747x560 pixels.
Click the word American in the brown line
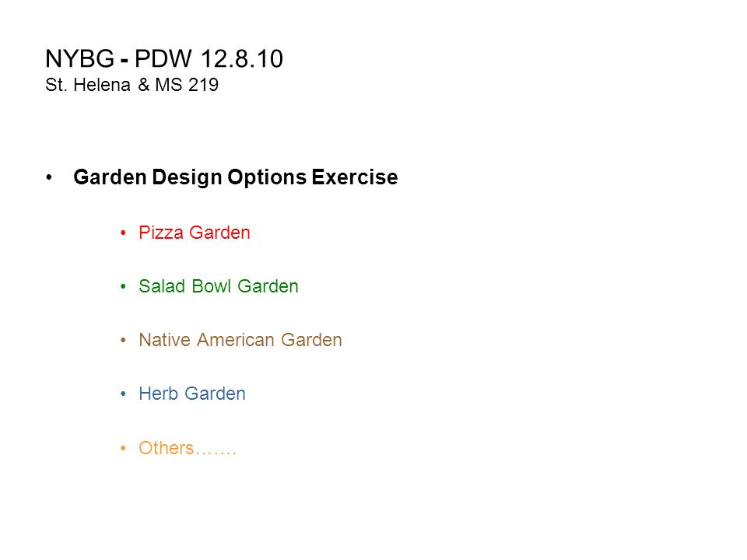(x=236, y=340)
